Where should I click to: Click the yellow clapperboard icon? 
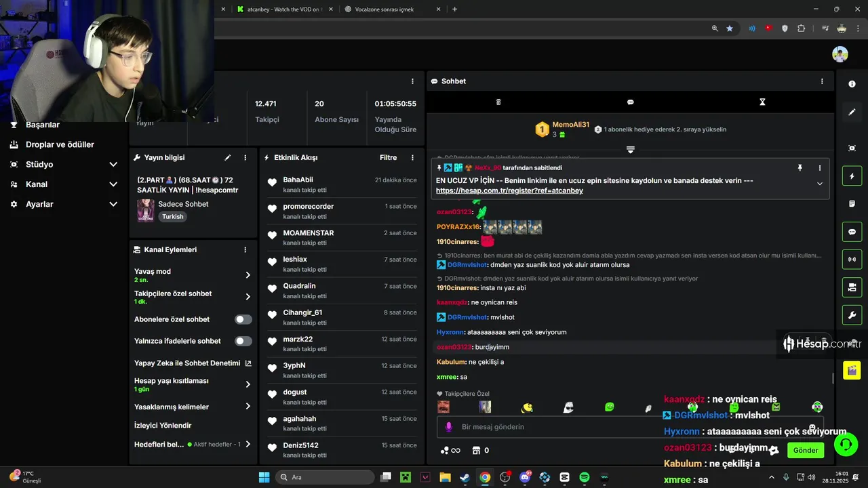tap(852, 370)
